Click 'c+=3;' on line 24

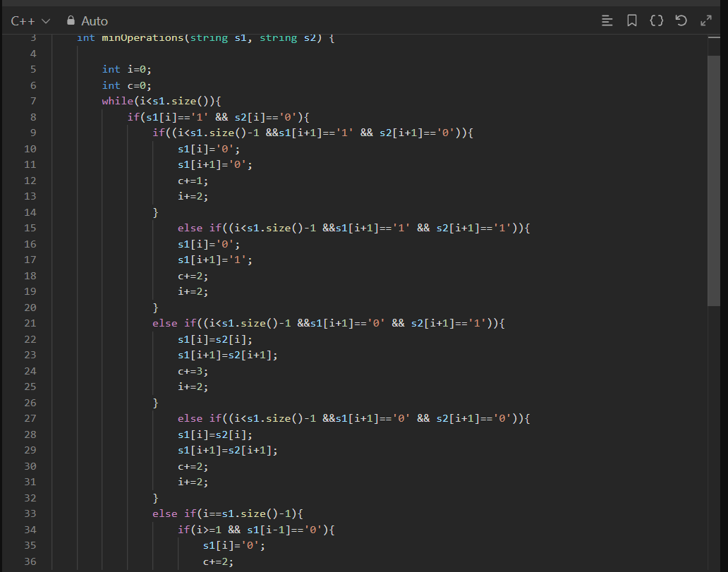point(193,371)
